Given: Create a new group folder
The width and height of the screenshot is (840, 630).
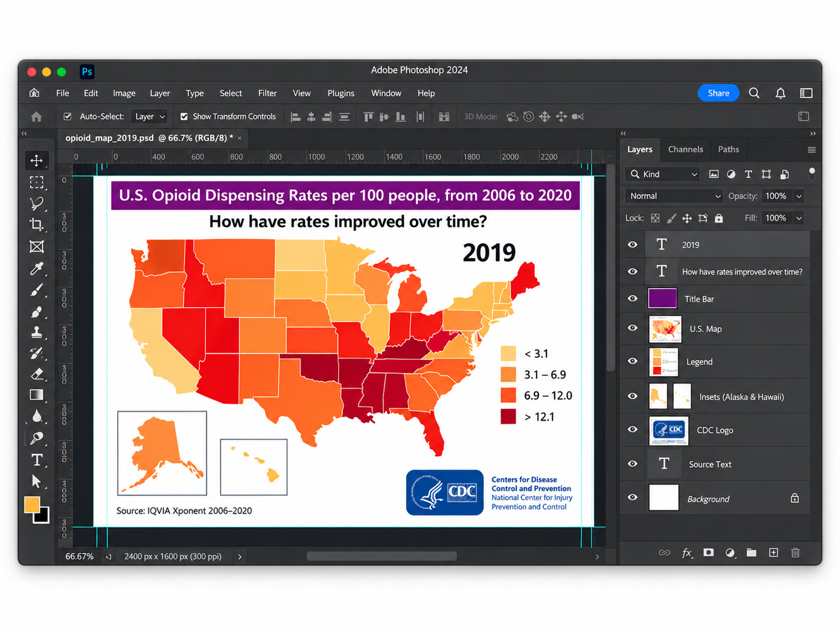Looking at the screenshot, I should (752, 552).
